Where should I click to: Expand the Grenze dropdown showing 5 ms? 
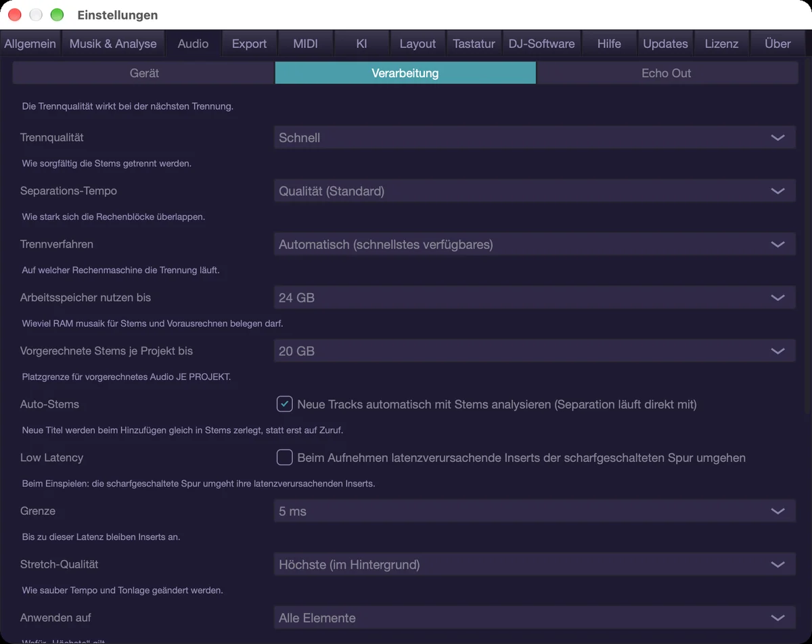coord(535,511)
